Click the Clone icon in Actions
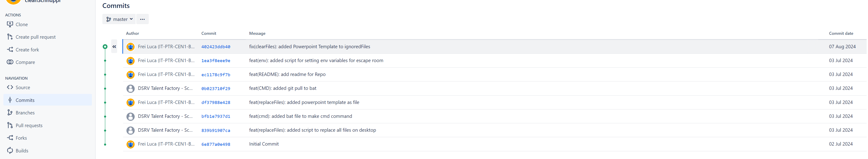Screen dimensions: 868x159 tap(10, 24)
